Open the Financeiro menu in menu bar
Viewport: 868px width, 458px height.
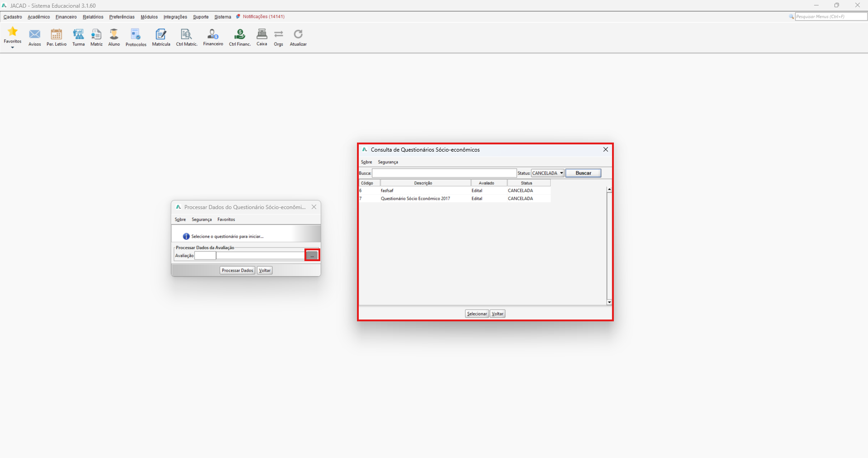66,17
